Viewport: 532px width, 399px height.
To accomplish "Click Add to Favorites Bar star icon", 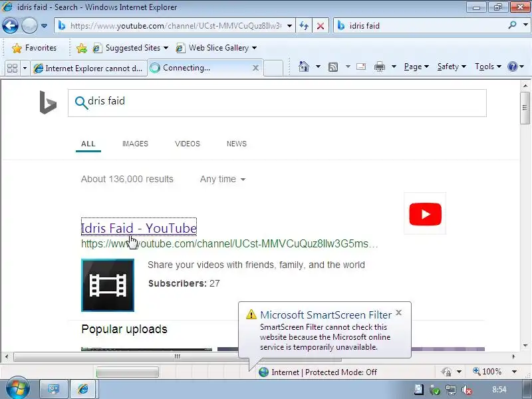I will click(x=81, y=48).
